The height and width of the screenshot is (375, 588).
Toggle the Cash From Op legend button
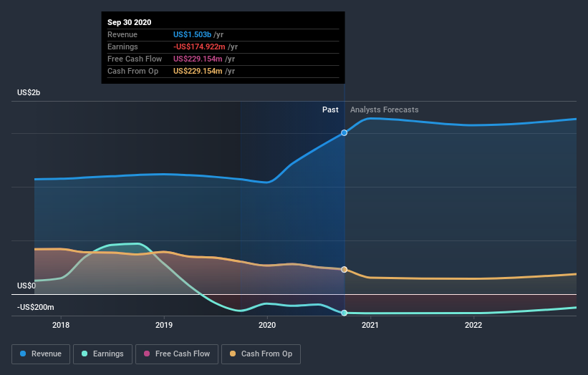(x=261, y=354)
